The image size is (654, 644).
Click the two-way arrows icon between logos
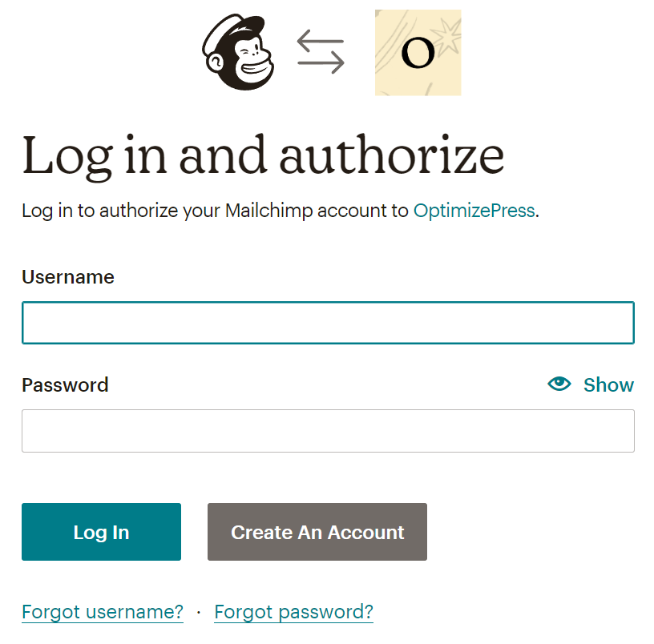coord(321,52)
